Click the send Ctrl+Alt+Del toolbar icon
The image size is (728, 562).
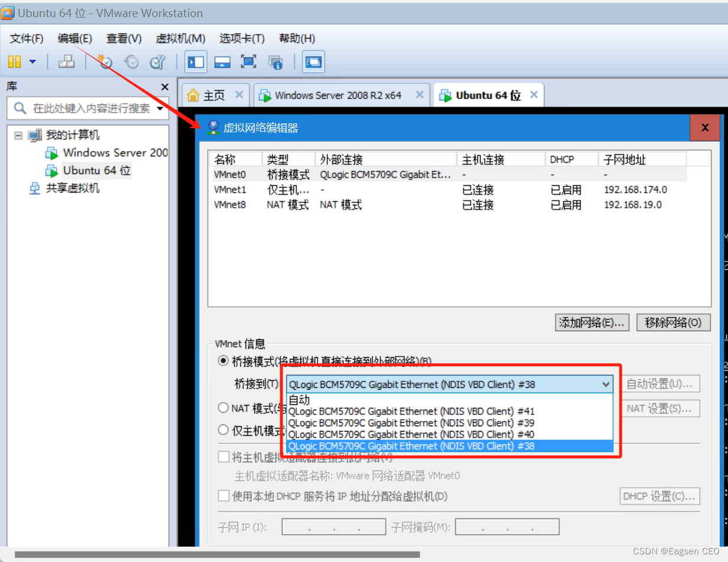66,61
